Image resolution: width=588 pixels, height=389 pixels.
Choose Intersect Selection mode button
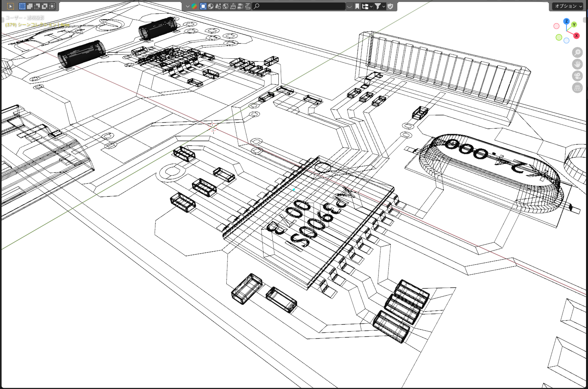coord(52,6)
